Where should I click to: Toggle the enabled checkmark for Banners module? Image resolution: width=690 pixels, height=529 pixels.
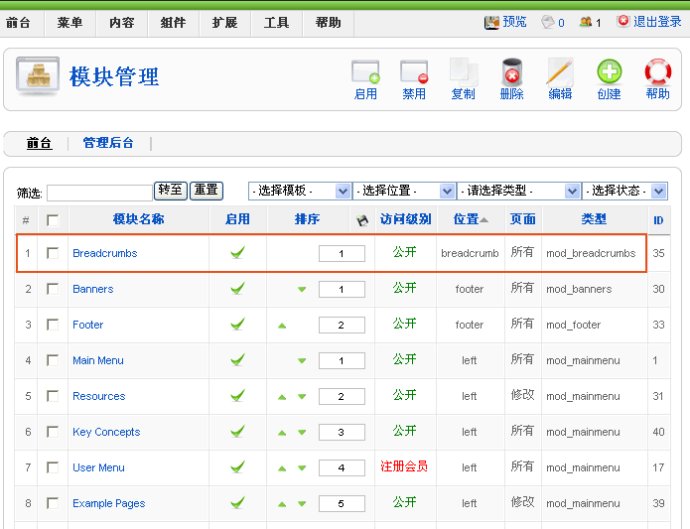[x=237, y=289]
